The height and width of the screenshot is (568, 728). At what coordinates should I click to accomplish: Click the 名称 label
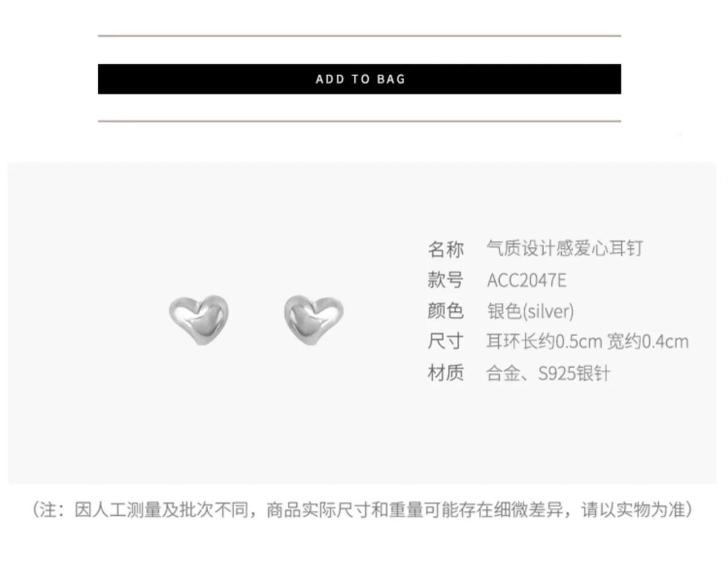(x=446, y=249)
